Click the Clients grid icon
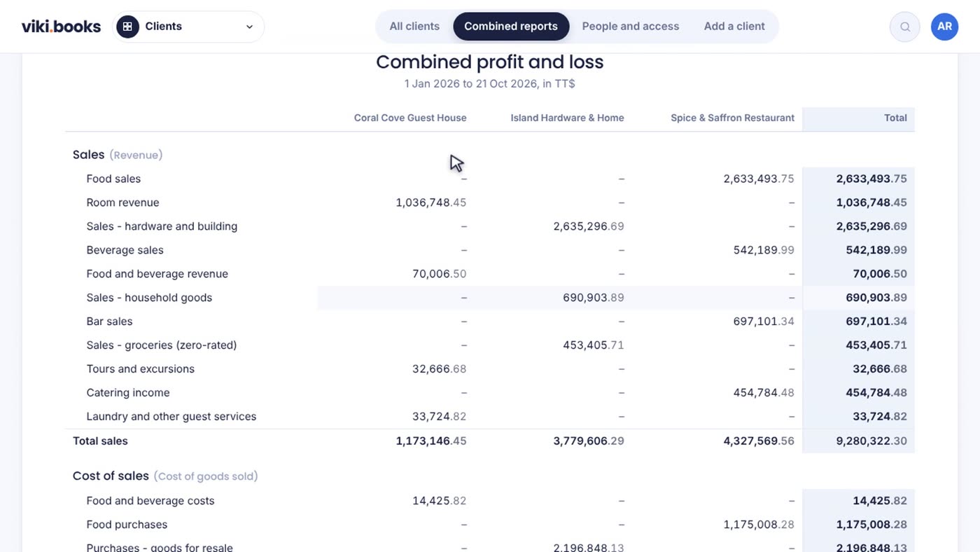 click(x=127, y=27)
